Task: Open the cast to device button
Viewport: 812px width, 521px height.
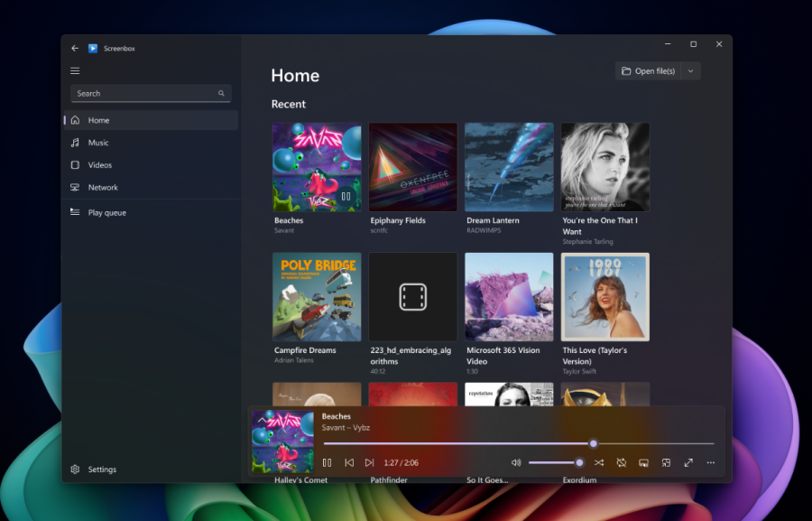Action: (x=643, y=462)
